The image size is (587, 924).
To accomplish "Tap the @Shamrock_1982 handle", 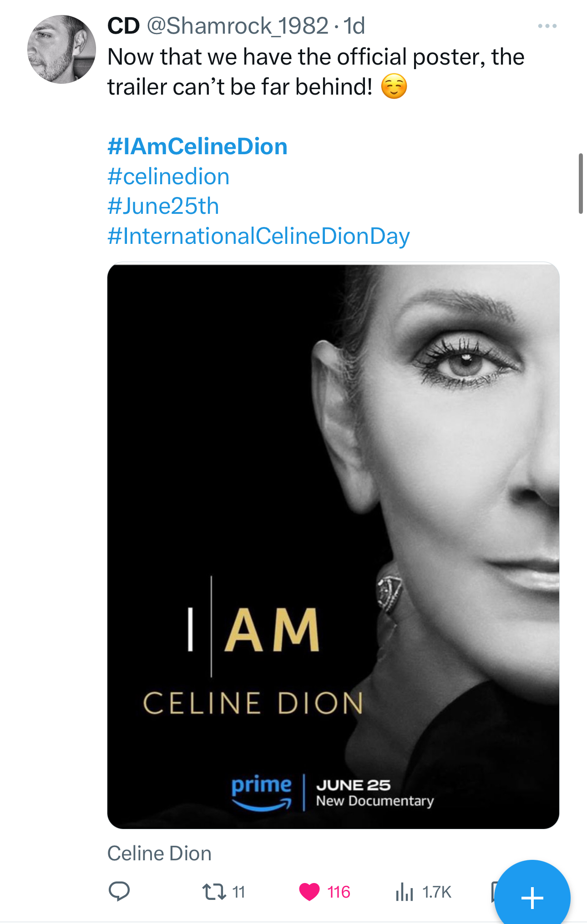I will [x=238, y=26].
